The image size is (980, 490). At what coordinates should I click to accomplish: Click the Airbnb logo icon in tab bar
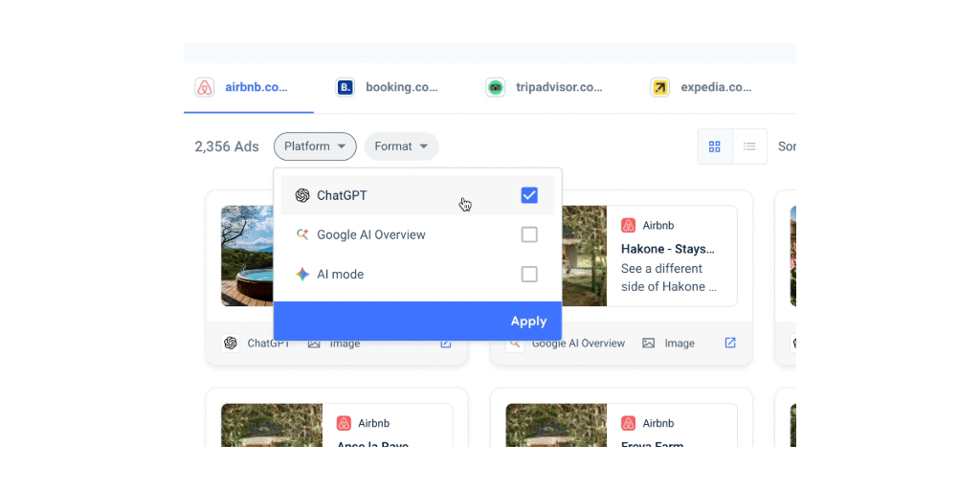pyautogui.click(x=205, y=87)
